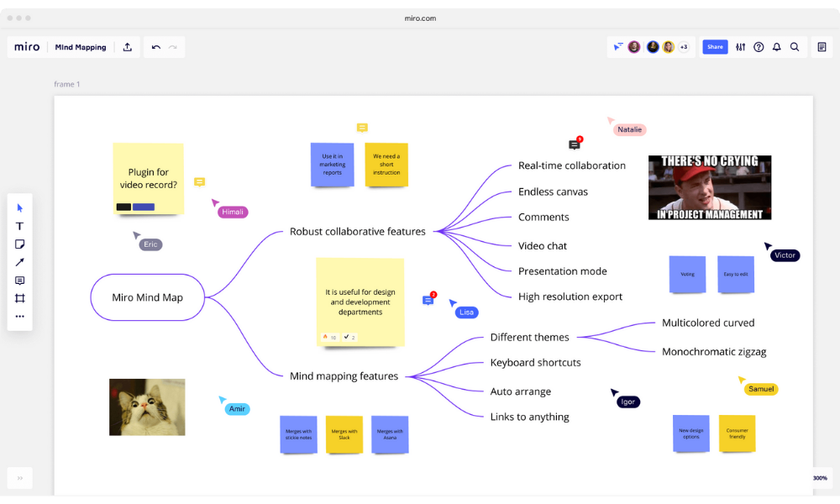Open the first collaborator avatar
The width and height of the screenshot is (840, 504).
click(634, 47)
